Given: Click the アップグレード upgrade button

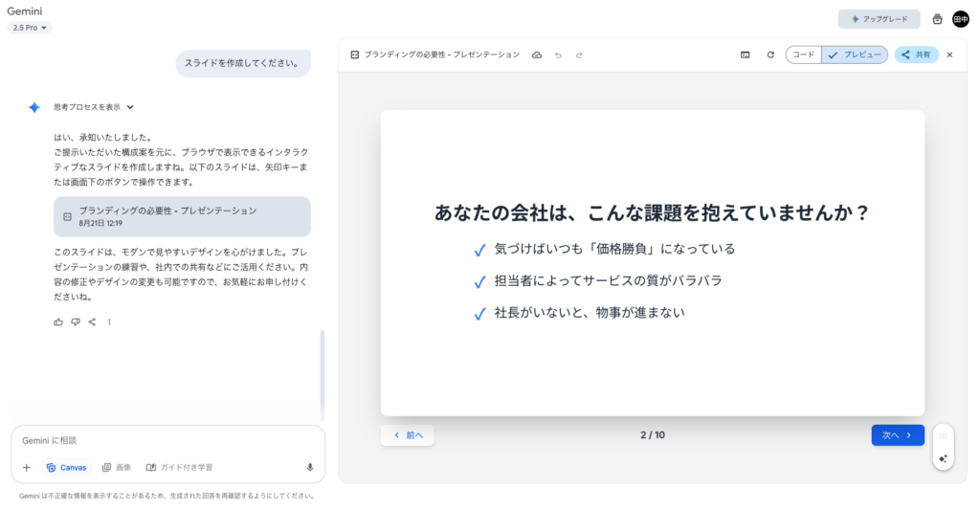Looking at the screenshot, I should pos(879,19).
